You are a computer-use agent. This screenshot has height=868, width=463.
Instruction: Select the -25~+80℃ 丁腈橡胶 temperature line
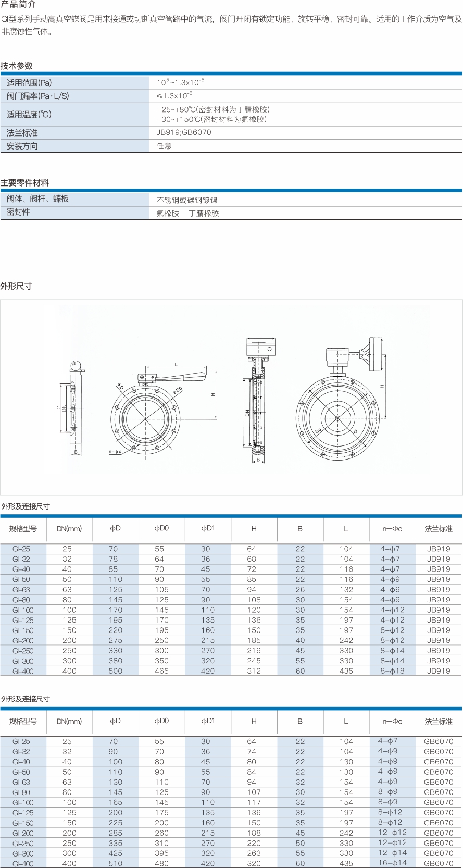coord(213,109)
